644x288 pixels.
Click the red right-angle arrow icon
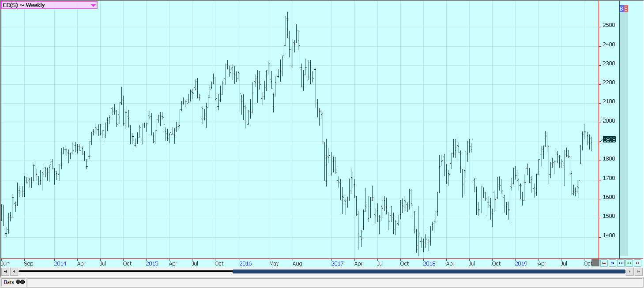[604, 263]
